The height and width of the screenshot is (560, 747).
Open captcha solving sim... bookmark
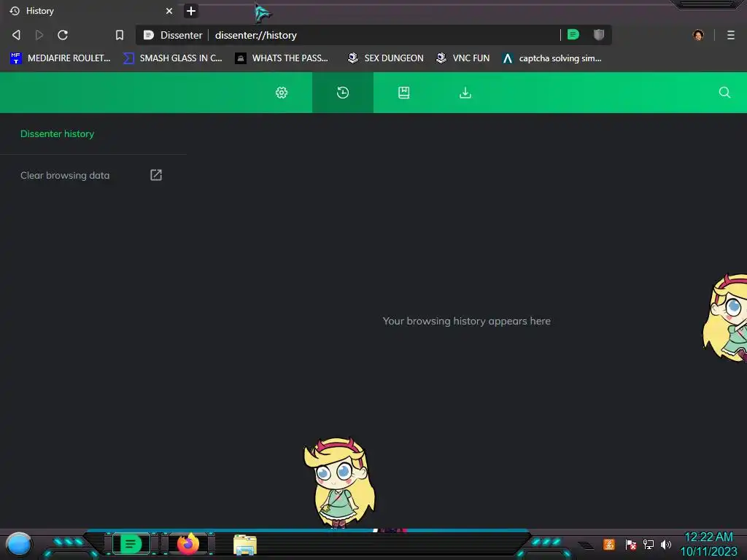[x=552, y=58]
